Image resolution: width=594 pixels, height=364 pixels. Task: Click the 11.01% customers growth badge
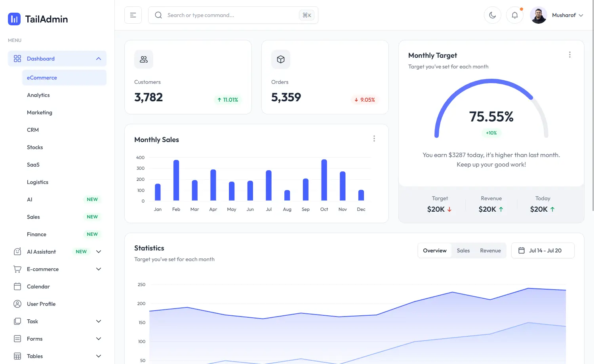pos(228,100)
